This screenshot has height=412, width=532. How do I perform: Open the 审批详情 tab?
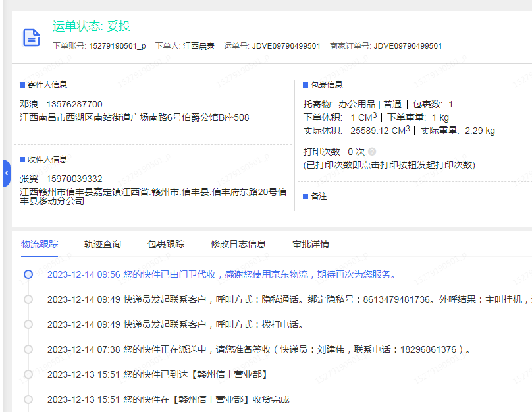click(311, 244)
